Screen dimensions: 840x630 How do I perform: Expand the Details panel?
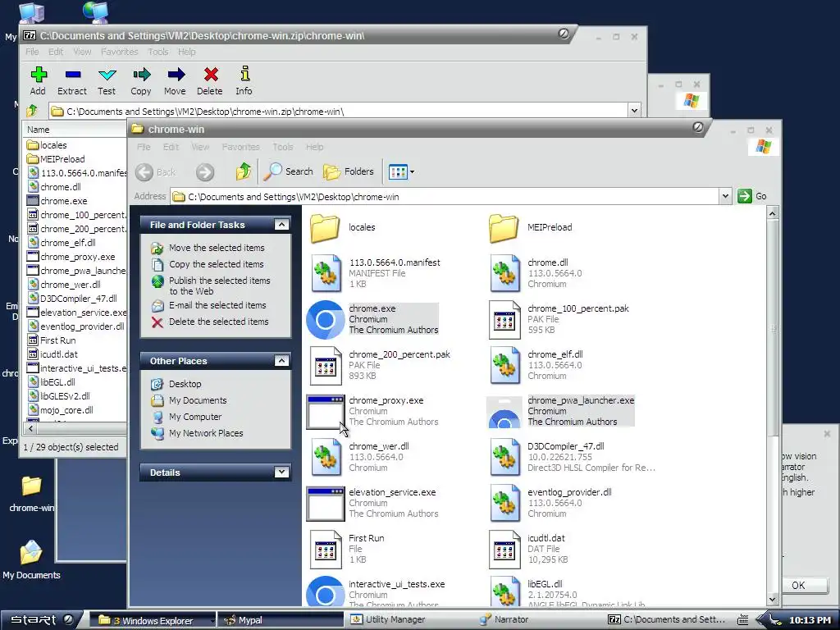click(281, 472)
